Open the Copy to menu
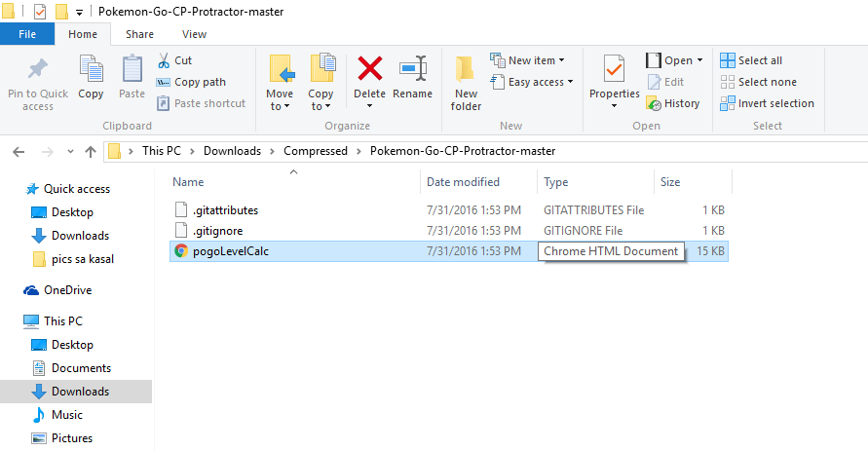This screenshot has height=451, width=868. point(321,83)
